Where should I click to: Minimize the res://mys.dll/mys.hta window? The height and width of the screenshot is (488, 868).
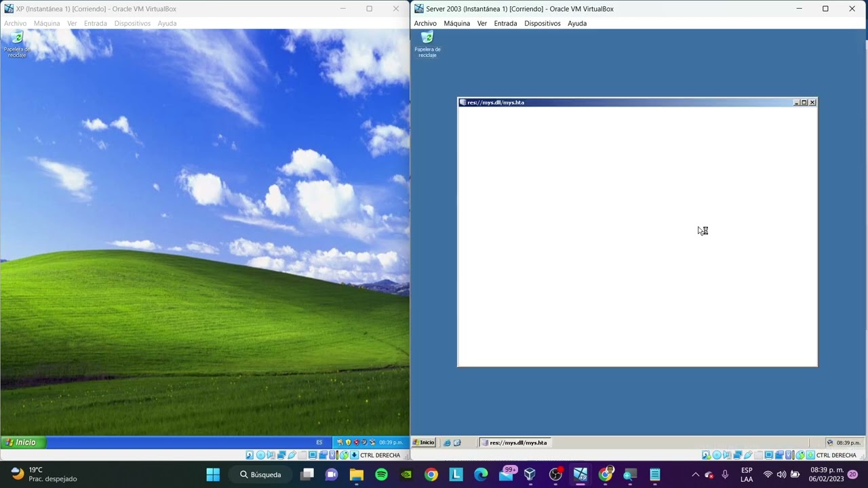(797, 102)
